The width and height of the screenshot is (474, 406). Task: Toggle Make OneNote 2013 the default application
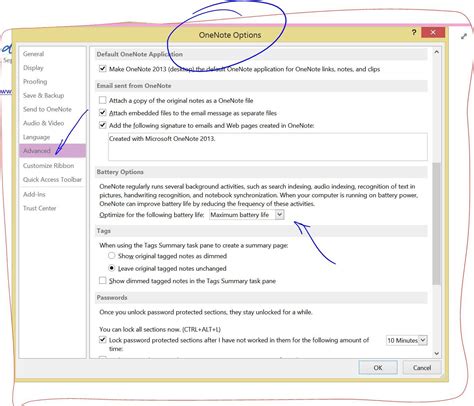pos(103,69)
